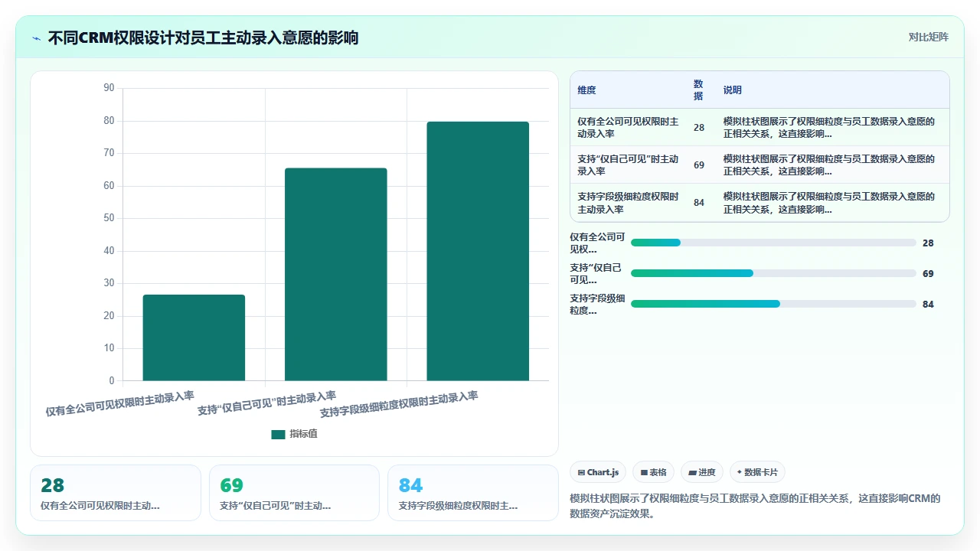Image resolution: width=980 pixels, height=551 pixels.
Task: Click table value 84
Action: click(x=699, y=202)
